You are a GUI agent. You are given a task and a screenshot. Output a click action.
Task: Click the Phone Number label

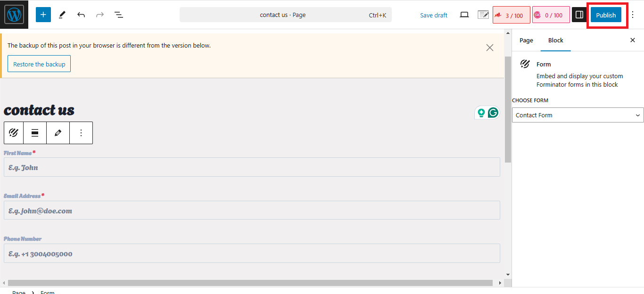pos(23,239)
